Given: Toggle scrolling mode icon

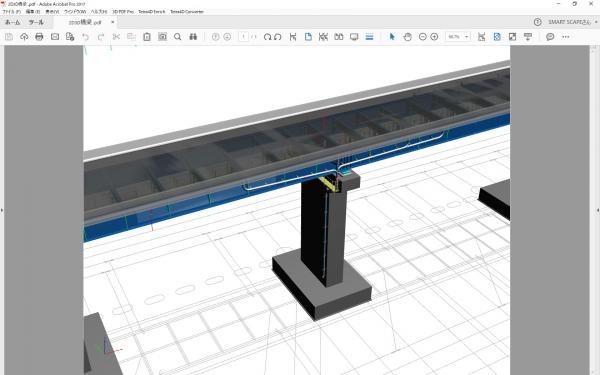Looking at the screenshot, I should point(369,37).
